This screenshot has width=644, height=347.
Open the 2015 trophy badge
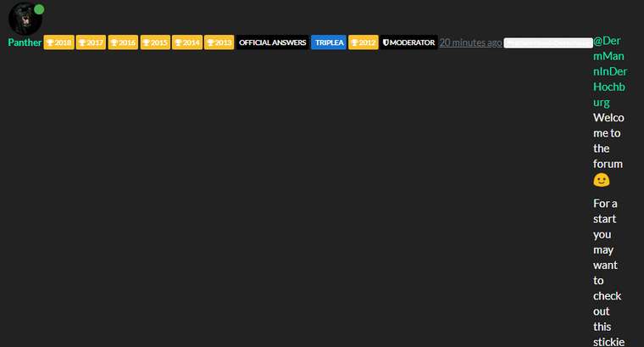tap(154, 42)
